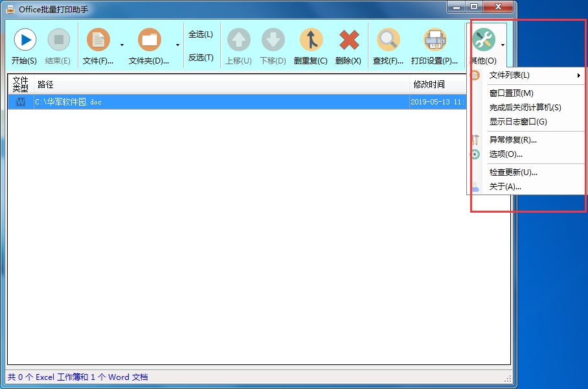
Task: Open the dropdown arrow beside 文件(F)
Action: (x=120, y=45)
